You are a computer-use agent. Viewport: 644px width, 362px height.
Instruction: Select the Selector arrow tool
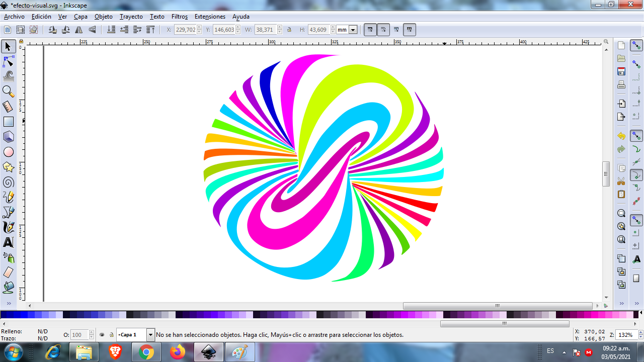[8, 46]
